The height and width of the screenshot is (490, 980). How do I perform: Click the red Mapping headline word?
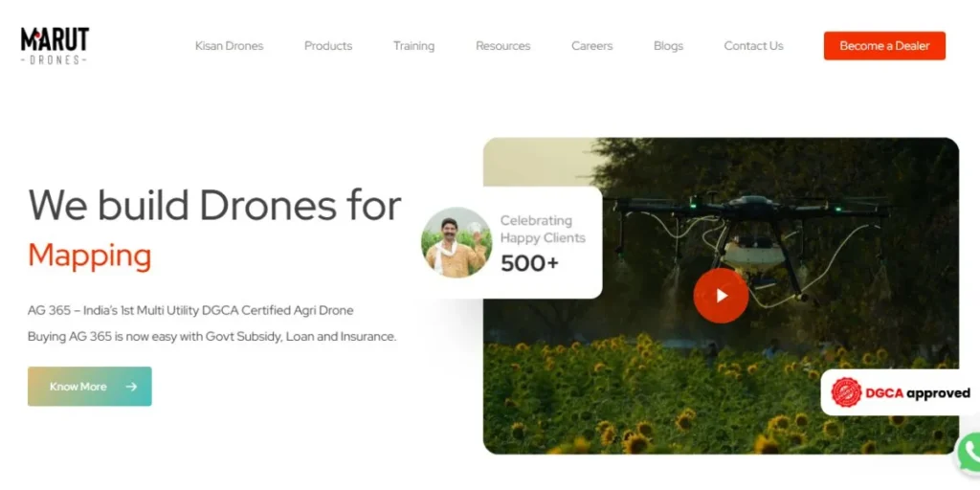click(x=89, y=255)
